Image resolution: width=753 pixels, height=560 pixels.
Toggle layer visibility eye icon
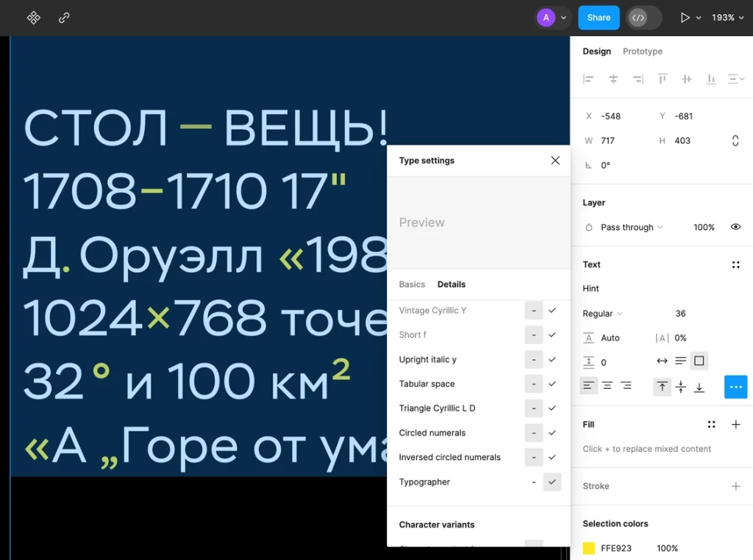(735, 227)
